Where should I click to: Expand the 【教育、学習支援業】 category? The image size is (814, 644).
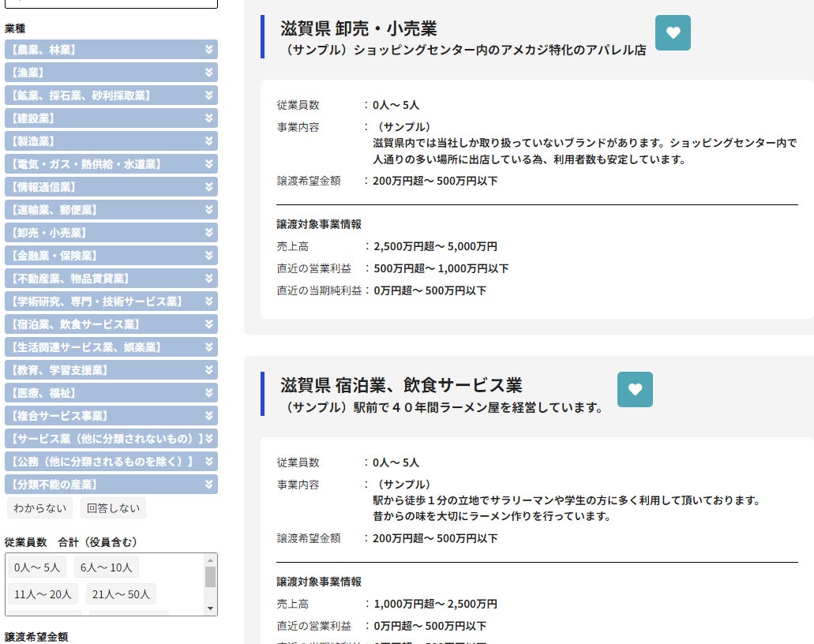pyautogui.click(x=111, y=370)
